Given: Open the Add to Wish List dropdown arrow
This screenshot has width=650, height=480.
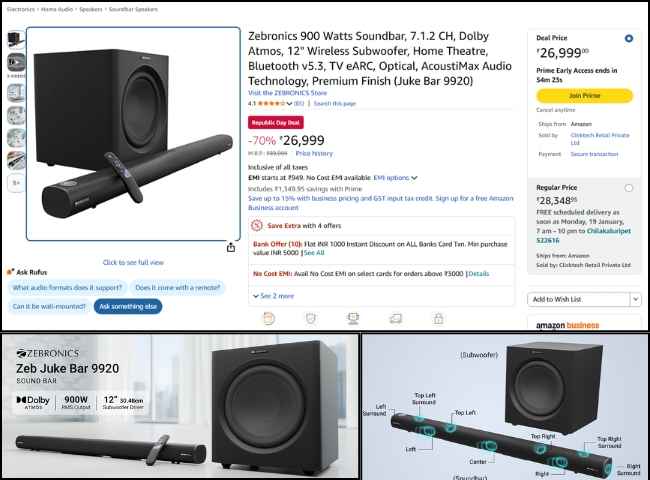Looking at the screenshot, I should [635, 299].
